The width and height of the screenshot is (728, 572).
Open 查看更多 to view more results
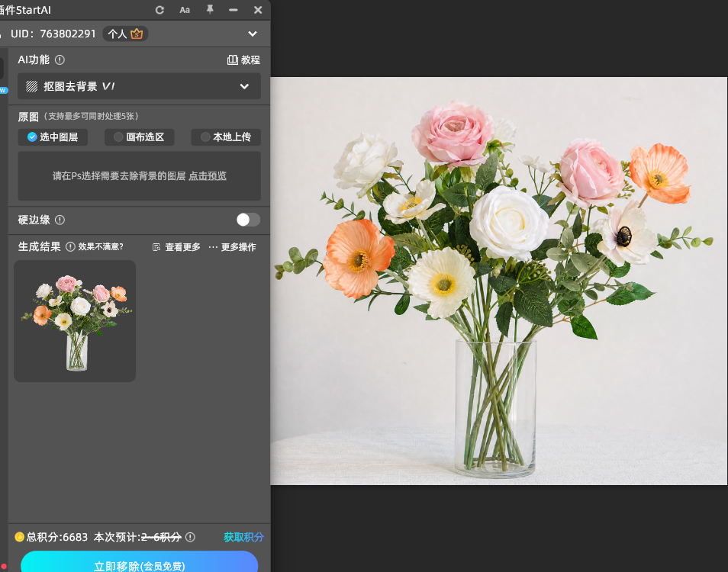point(177,247)
